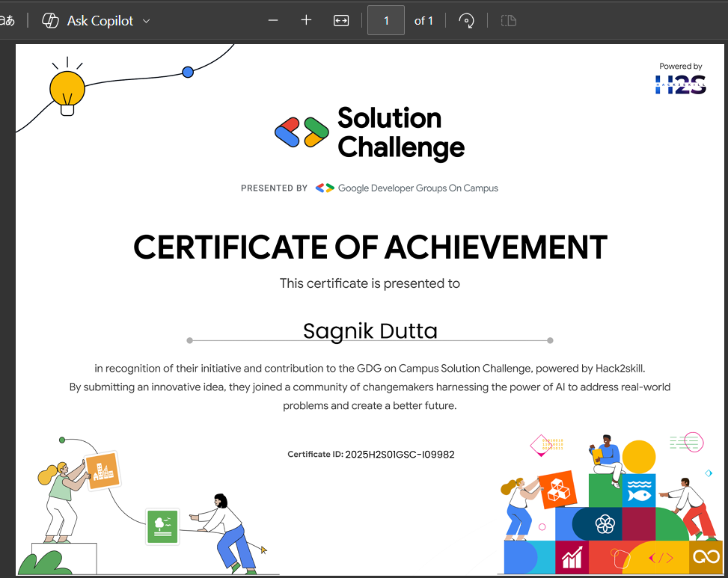Expand the Ask Copilot dropdown arrow
This screenshot has height=578, width=728.
[147, 21]
